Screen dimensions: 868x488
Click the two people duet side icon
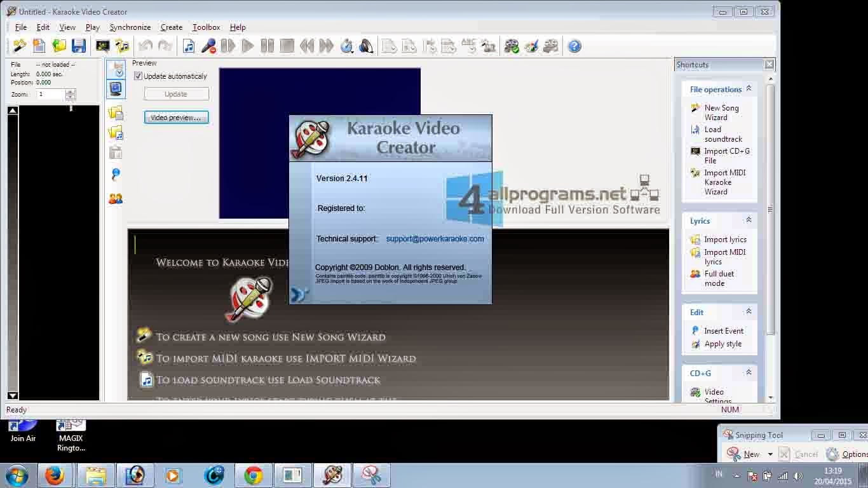point(116,199)
